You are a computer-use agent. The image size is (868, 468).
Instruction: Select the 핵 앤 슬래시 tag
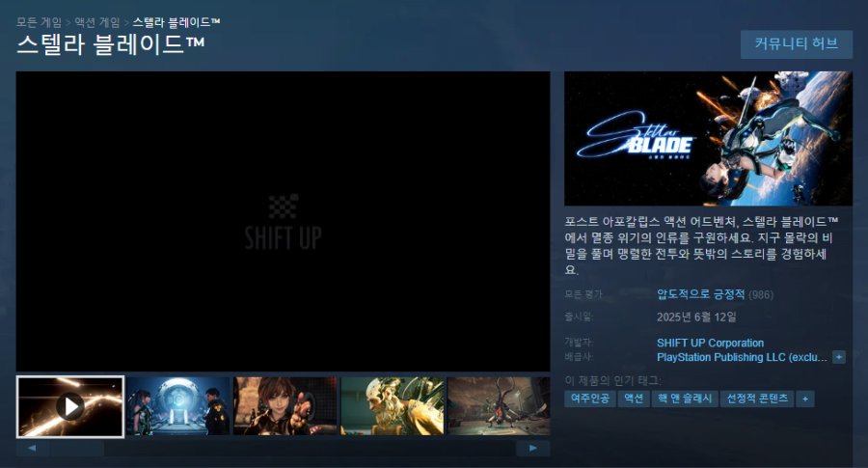click(x=685, y=399)
